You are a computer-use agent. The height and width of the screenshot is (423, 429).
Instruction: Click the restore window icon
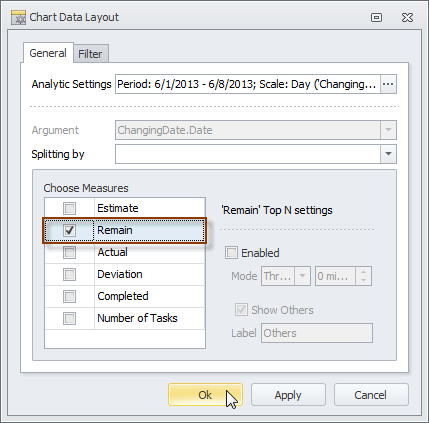point(376,17)
